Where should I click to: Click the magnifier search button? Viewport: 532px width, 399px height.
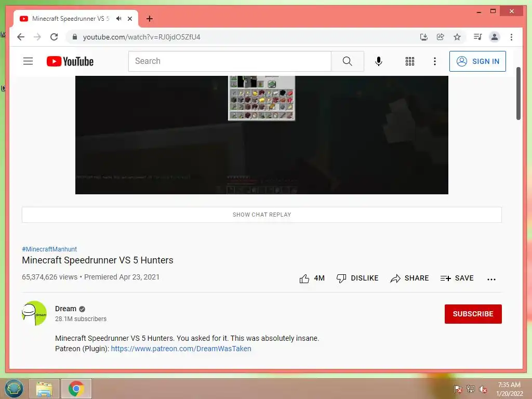(347, 61)
